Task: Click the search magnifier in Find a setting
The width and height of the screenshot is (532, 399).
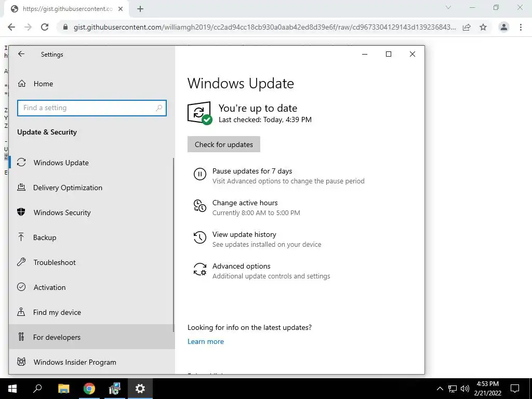Action: (x=159, y=108)
